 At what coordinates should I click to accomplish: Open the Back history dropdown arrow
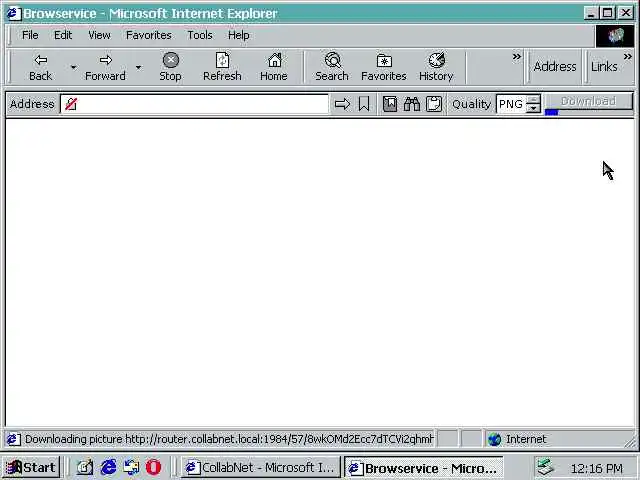point(73,67)
